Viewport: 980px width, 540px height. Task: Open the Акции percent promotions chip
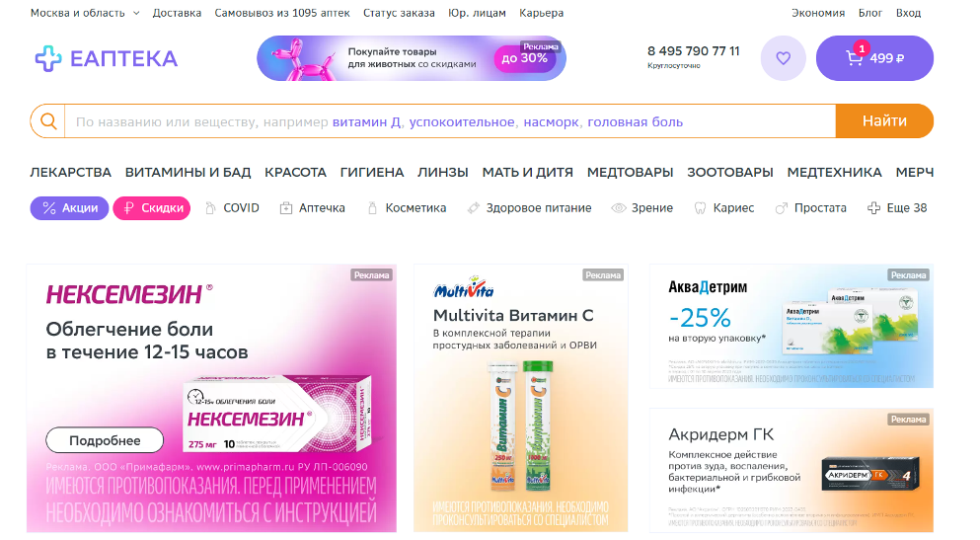tap(69, 208)
